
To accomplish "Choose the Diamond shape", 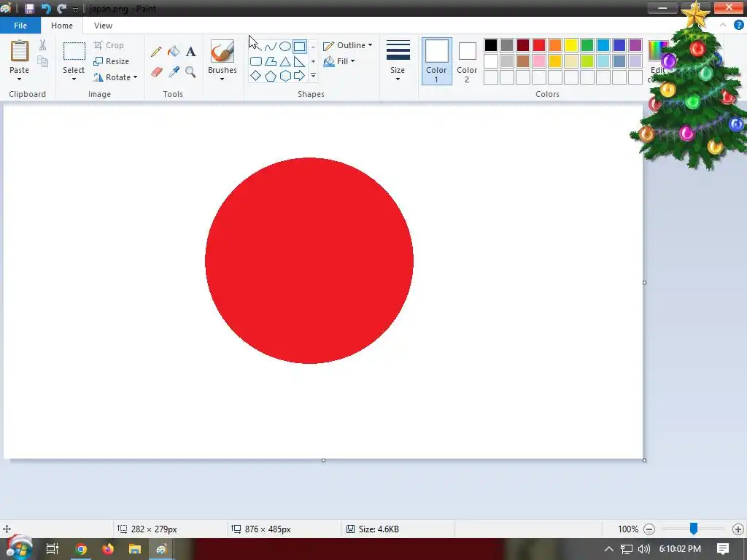I will (x=256, y=76).
